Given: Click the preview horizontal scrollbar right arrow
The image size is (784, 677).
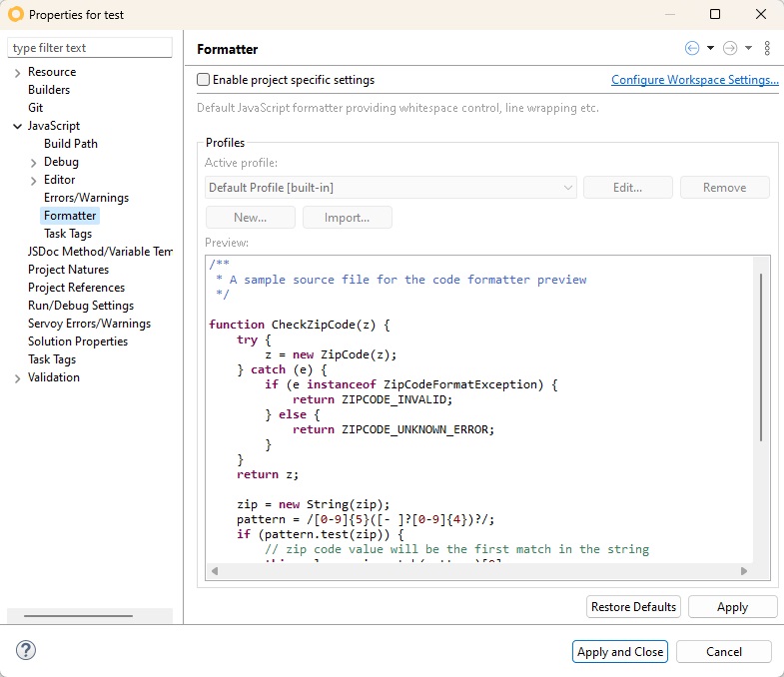Looking at the screenshot, I should [x=744, y=571].
